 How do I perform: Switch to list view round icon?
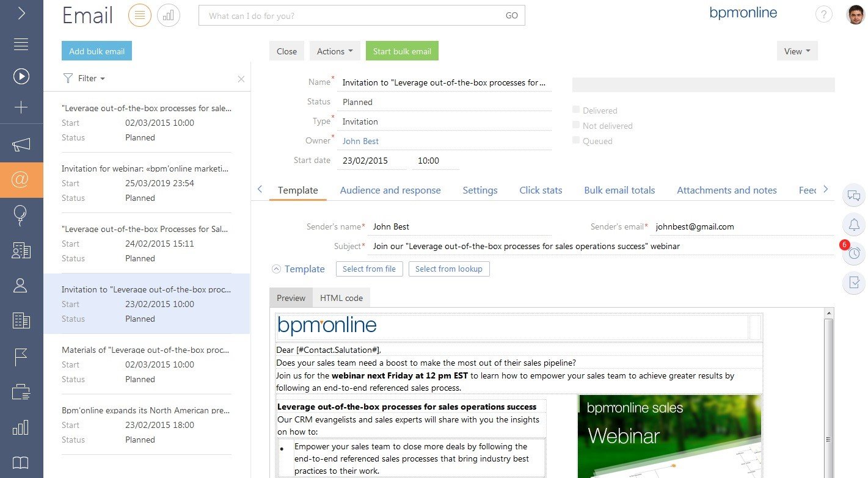point(139,15)
